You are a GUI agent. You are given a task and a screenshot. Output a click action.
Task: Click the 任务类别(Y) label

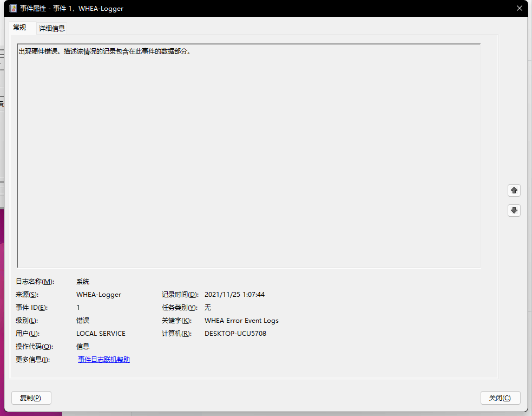tap(180, 307)
